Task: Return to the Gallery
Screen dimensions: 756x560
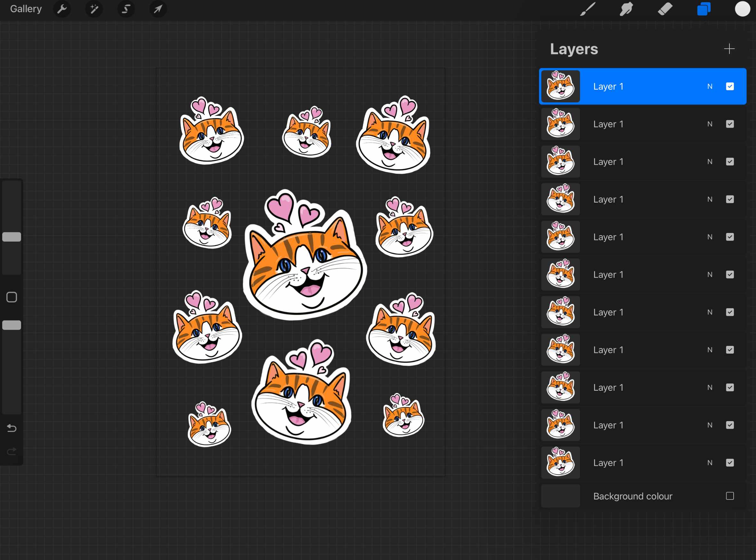Action: [25, 9]
